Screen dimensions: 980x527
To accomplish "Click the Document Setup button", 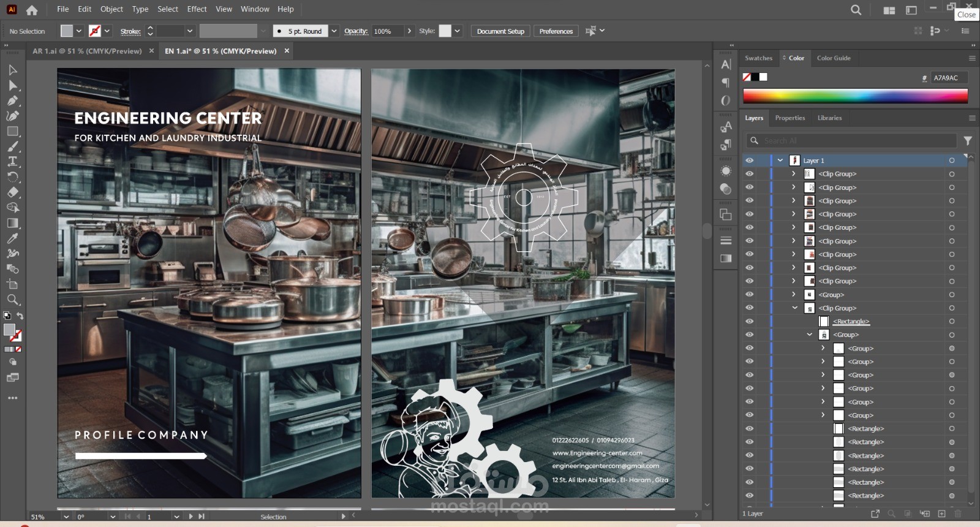I will click(x=500, y=31).
